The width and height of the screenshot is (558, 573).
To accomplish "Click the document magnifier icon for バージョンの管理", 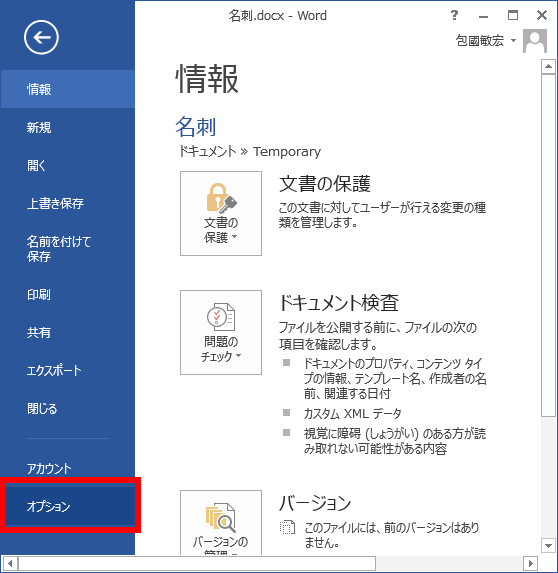I will (x=221, y=517).
